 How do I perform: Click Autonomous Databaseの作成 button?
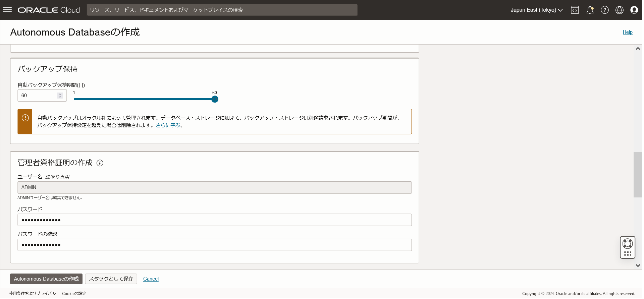(46, 279)
